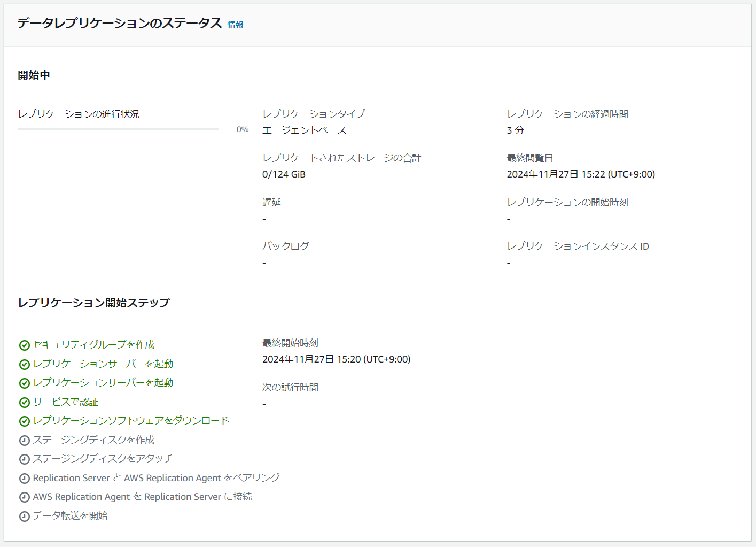Click the check icon beside レプリケーションソフトウェアをダウンロード
Image resolution: width=756 pixels, height=547 pixels.
(x=24, y=421)
